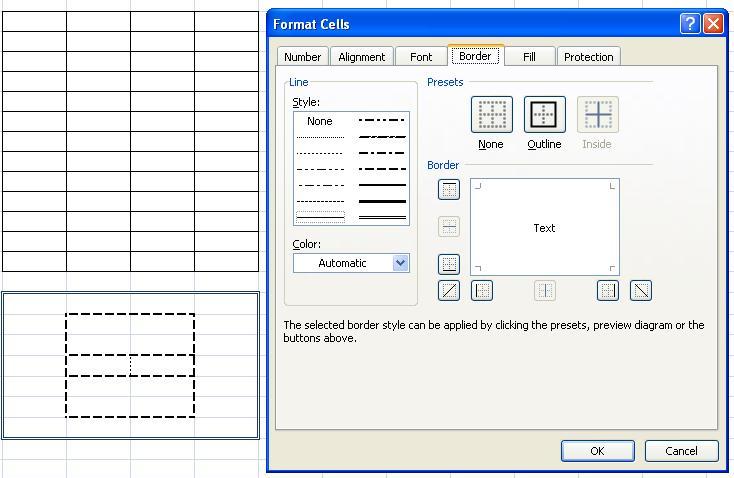
Task: Toggle the left border button
Action: click(x=482, y=291)
